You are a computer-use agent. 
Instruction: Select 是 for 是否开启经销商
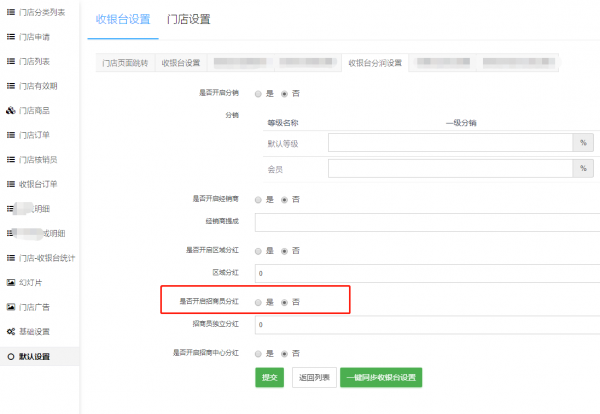258,200
